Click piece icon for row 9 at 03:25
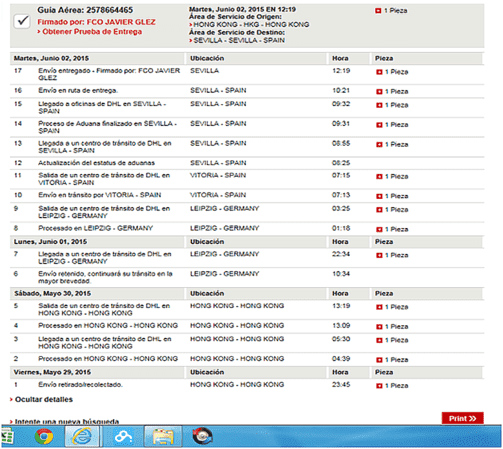The image size is (503, 449). tap(379, 210)
